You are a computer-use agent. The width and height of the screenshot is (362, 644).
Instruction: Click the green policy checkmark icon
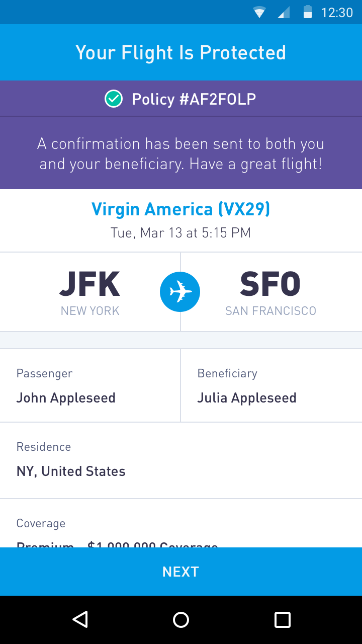pyautogui.click(x=114, y=99)
